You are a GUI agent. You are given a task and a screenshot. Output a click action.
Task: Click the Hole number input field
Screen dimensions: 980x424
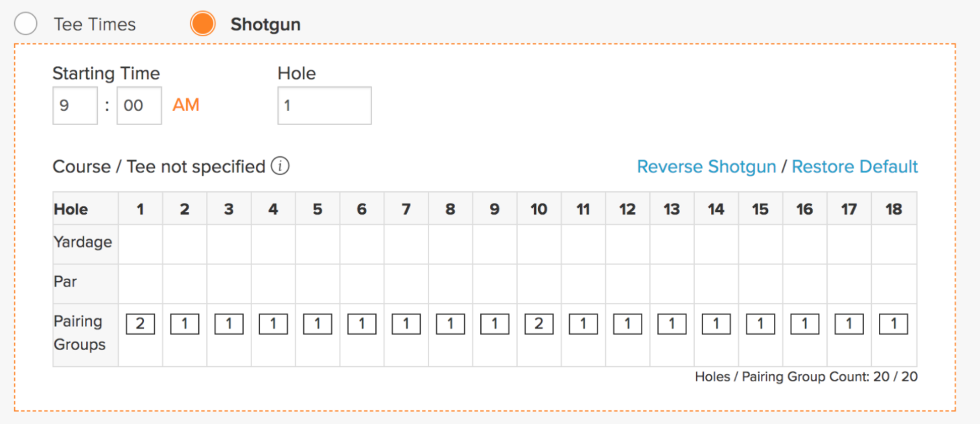tap(325, 106)
